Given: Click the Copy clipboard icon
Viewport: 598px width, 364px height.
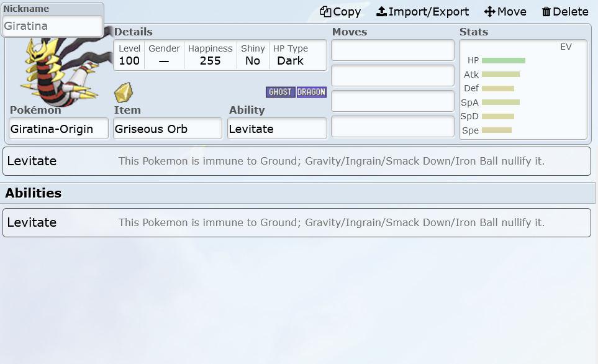Looking at the screenshot, I should 325,12.
